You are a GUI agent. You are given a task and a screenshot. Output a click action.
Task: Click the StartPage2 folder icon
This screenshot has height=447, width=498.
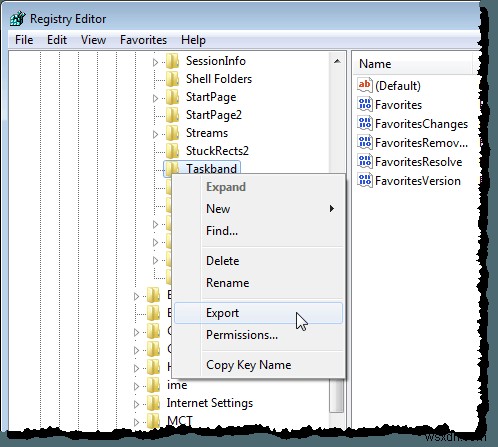click(x=173, y=115)
